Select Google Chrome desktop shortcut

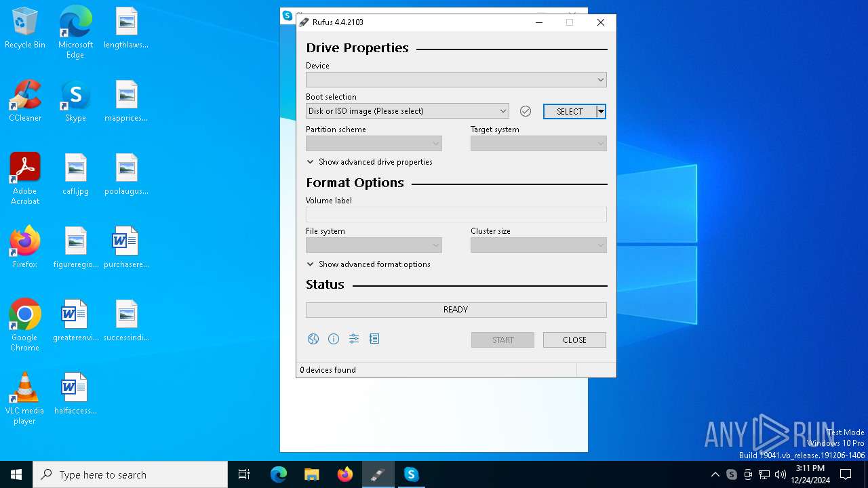[25, 325]
